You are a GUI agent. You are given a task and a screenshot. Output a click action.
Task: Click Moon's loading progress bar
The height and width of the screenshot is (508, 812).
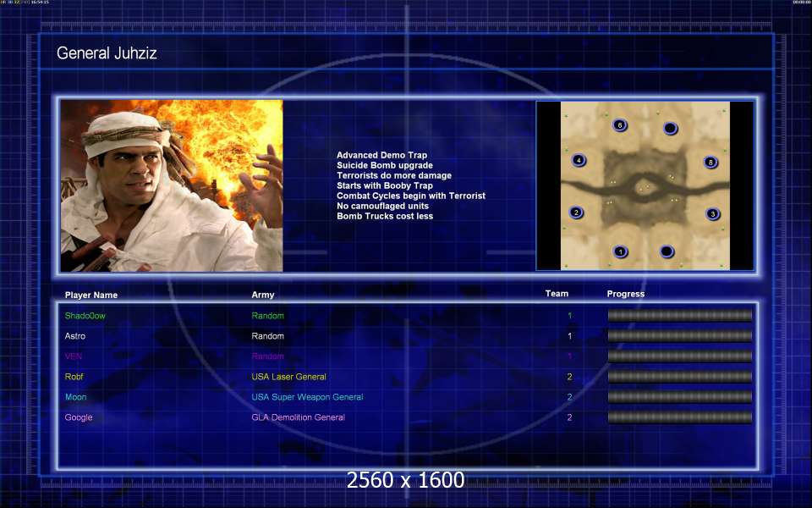tap(679, 396)
